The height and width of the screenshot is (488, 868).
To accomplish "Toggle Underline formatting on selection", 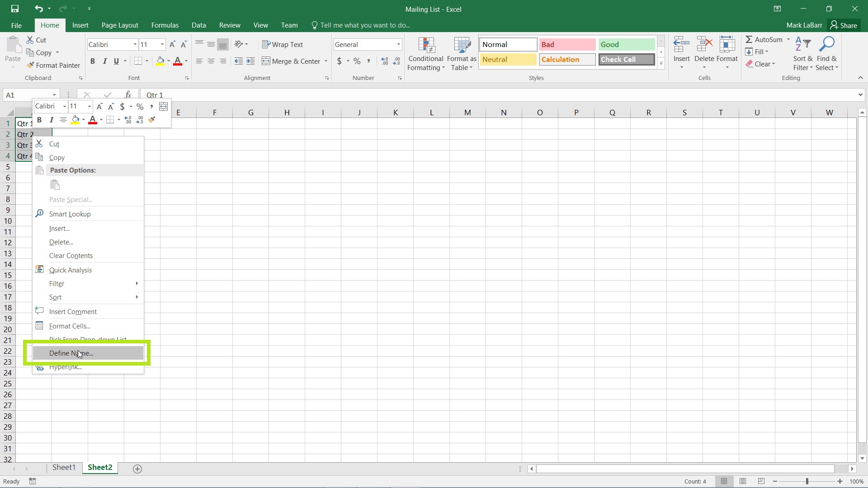I will (x=116, y=61).
